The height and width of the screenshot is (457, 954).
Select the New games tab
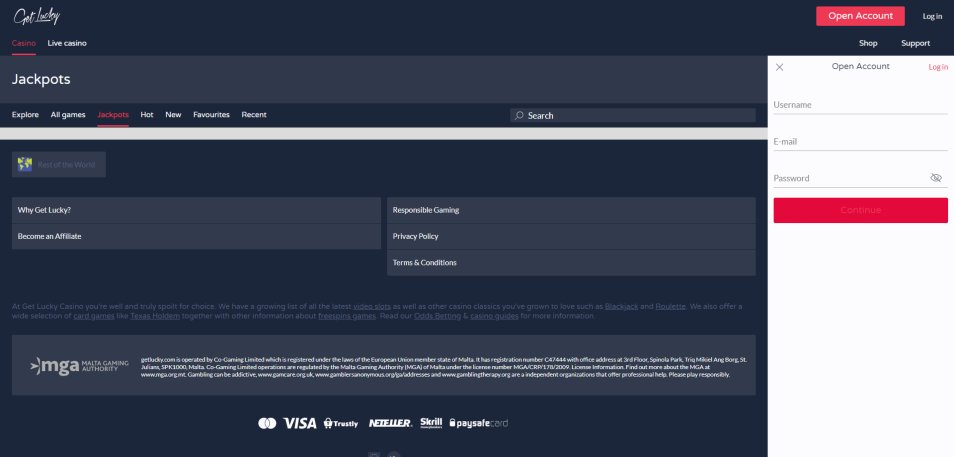pyautogui.click(x=173, y=114)
